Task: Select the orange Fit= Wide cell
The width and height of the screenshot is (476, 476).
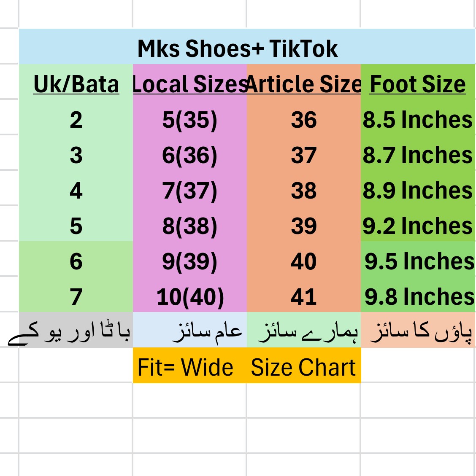Action: 186,367
